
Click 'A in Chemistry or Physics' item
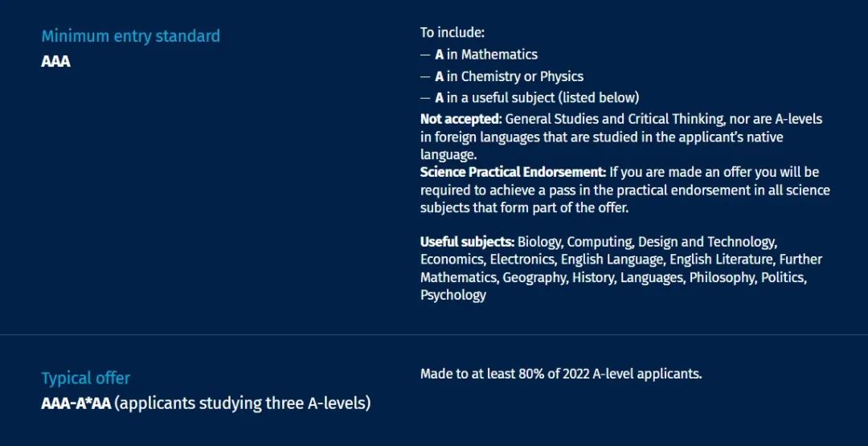point(509,76)
